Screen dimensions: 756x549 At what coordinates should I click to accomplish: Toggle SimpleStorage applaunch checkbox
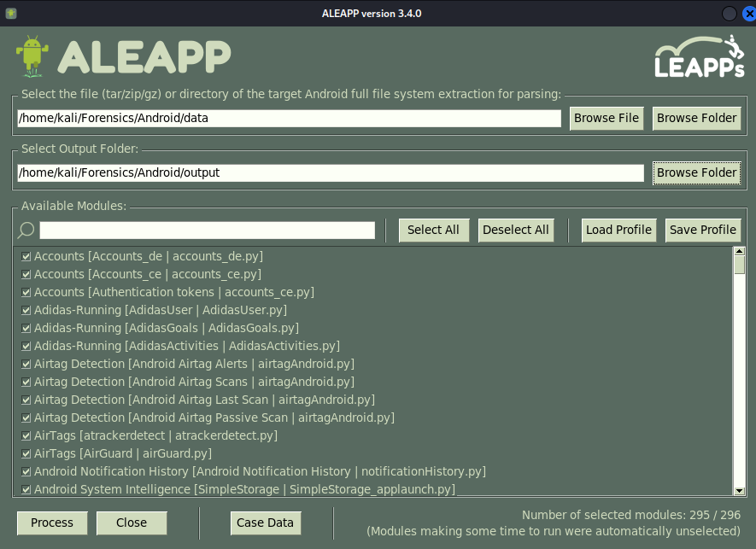[x=26, y=490]
